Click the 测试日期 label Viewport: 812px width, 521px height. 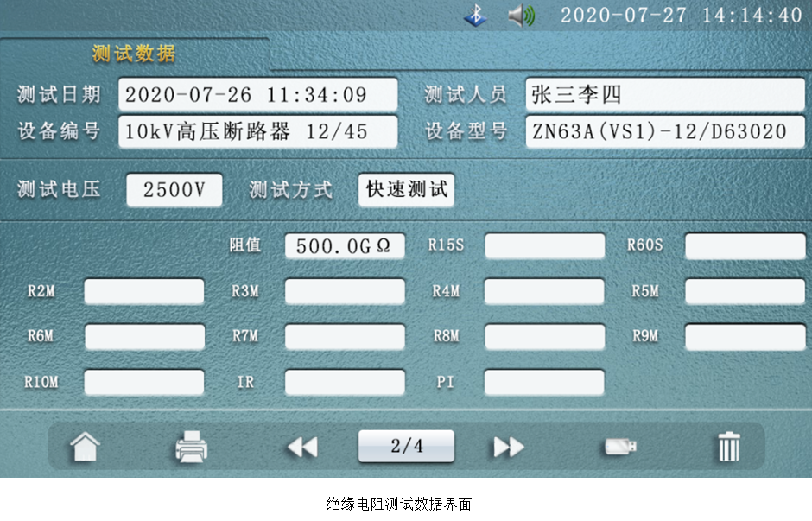click(59, 95)
